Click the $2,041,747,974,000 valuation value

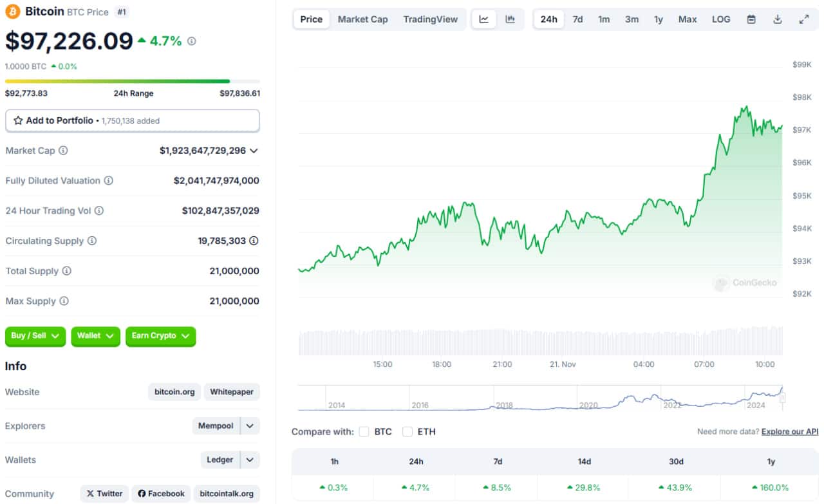[x=216, y=181]
